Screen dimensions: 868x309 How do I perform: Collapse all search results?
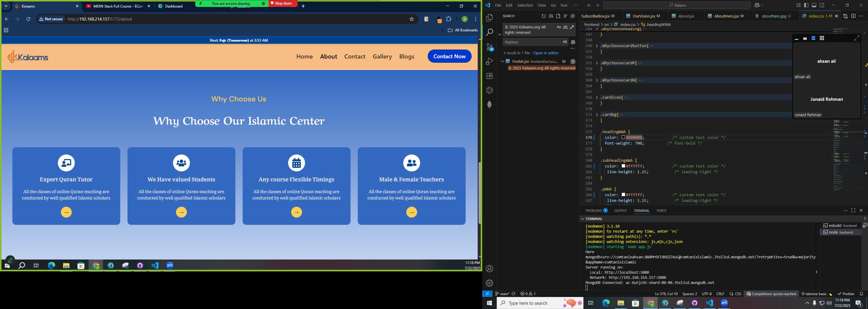[573, 16]
